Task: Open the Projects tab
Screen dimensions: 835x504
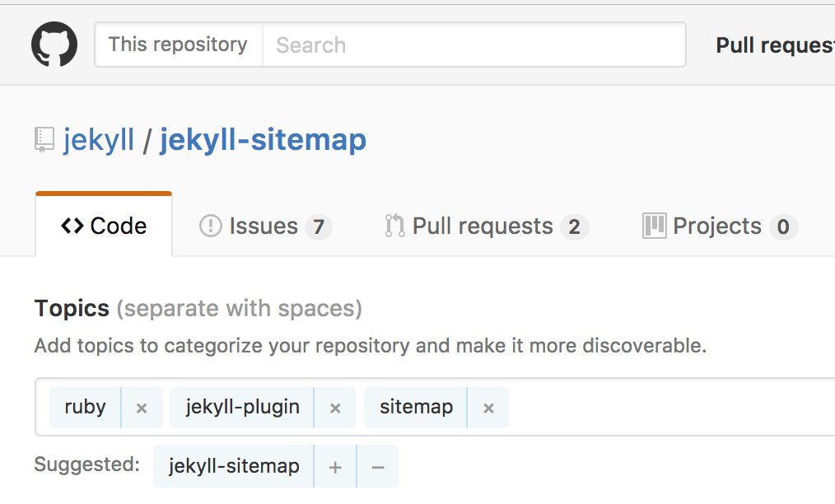Action: tap(719, 226)
